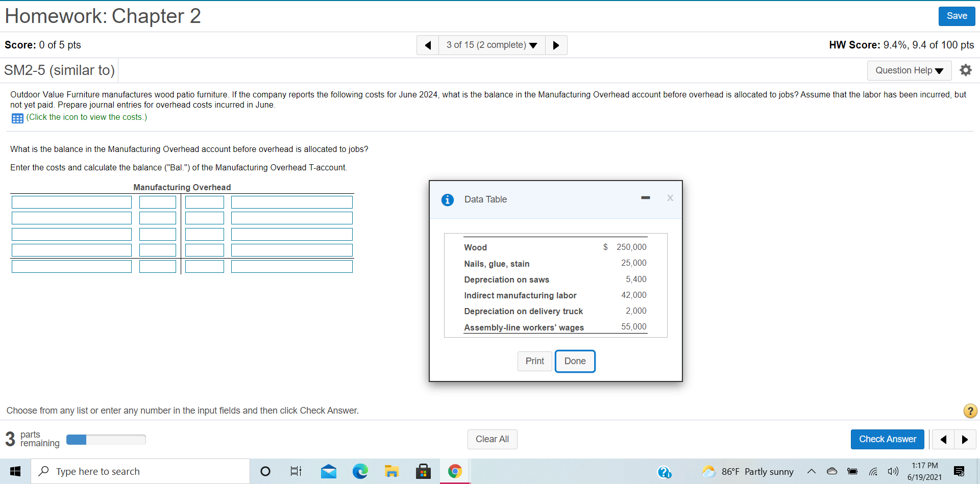Viewport: 980px width, 484px height.
Task: Select second row left description field
Action: 71,218
